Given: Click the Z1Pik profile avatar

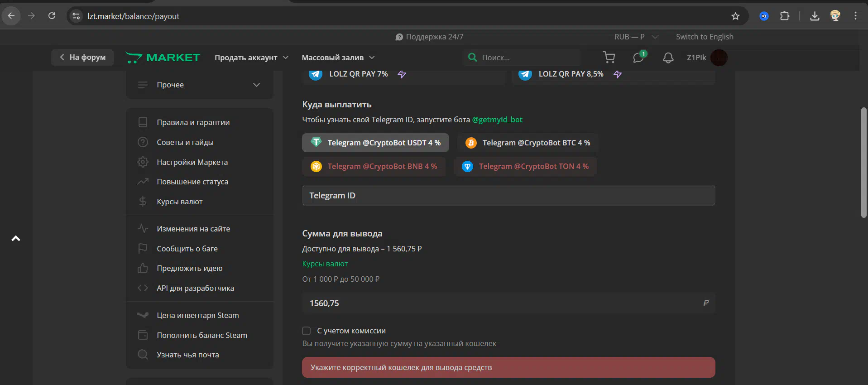Looking at the screenshot, I should [719, 58].
